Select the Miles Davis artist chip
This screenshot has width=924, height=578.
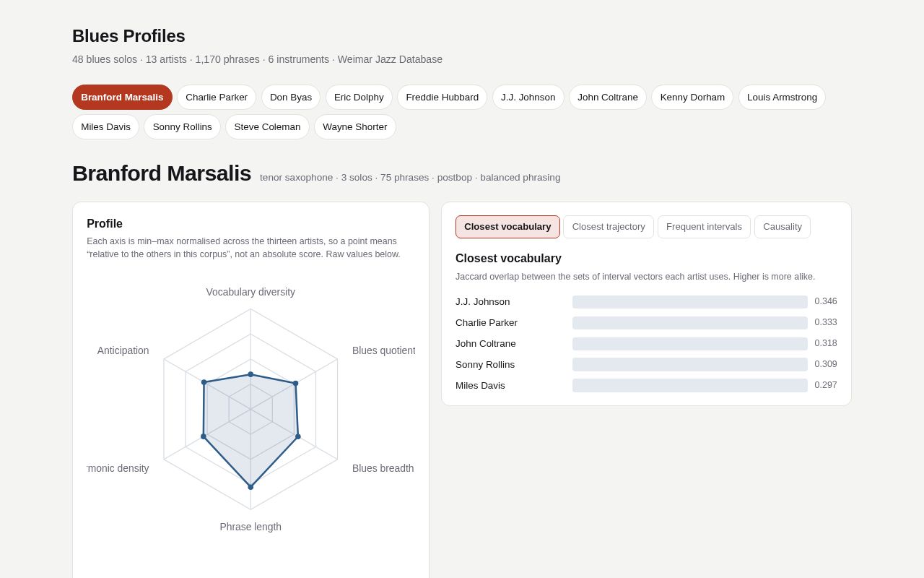[105, 127]
